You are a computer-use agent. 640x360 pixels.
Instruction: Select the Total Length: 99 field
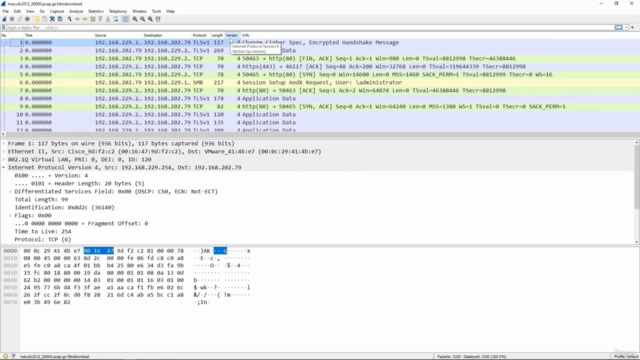coord(41,200)
